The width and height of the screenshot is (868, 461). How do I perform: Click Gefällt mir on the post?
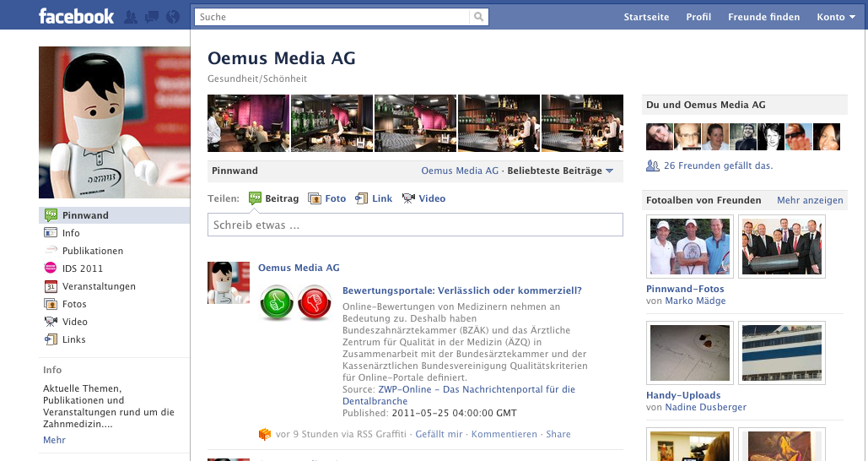pos(439,434)
